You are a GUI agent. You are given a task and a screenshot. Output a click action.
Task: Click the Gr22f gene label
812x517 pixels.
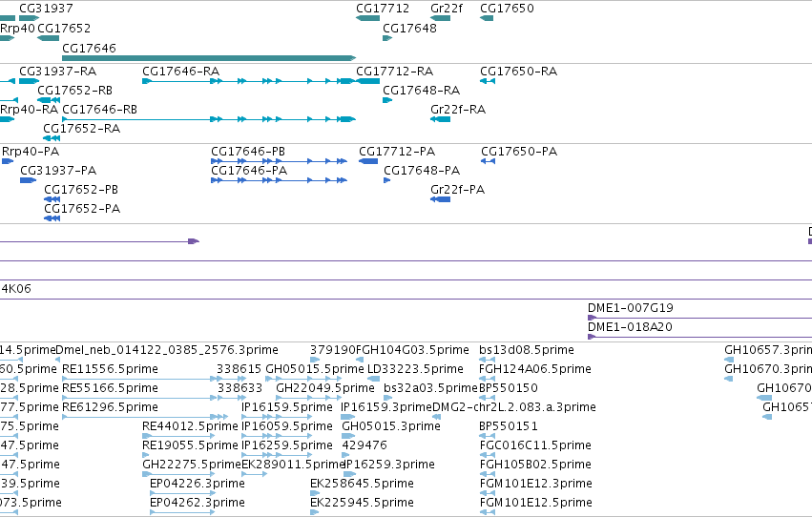point(447,9)
